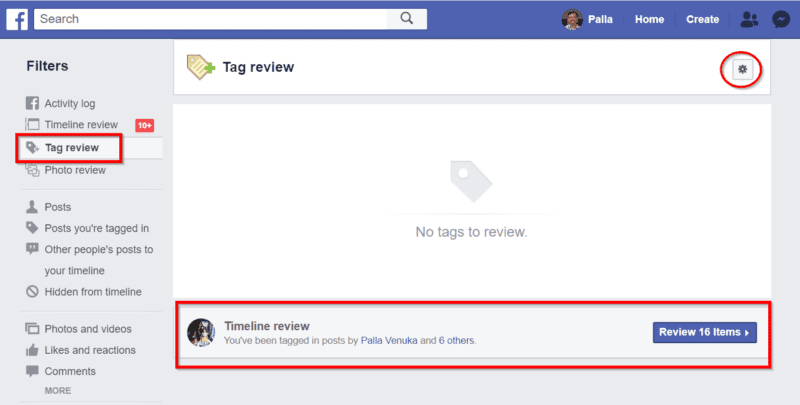Open the 6 others link
Image resolution: width=800 pixels, height=405 pixels.
pos(456,340)
